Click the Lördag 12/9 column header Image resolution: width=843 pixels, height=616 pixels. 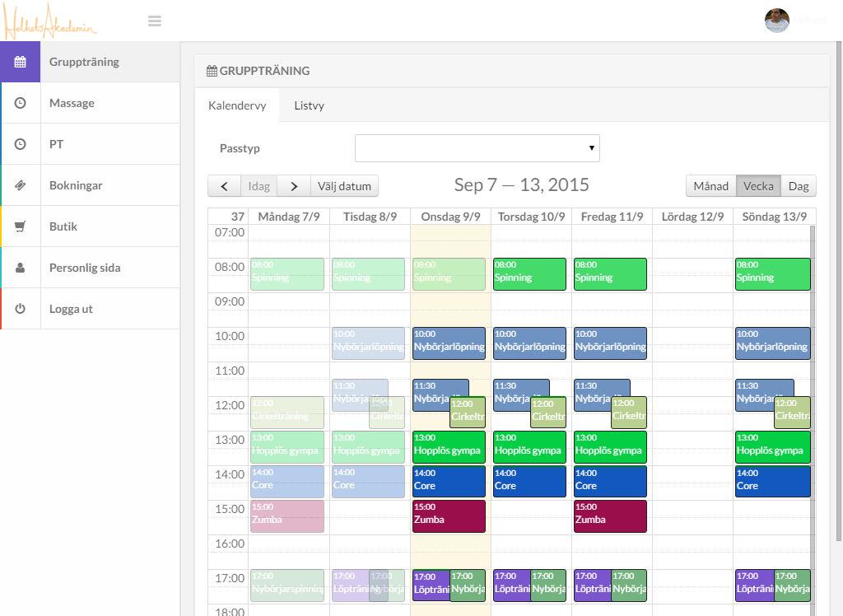pyautogui.click(x=692, y=217)
